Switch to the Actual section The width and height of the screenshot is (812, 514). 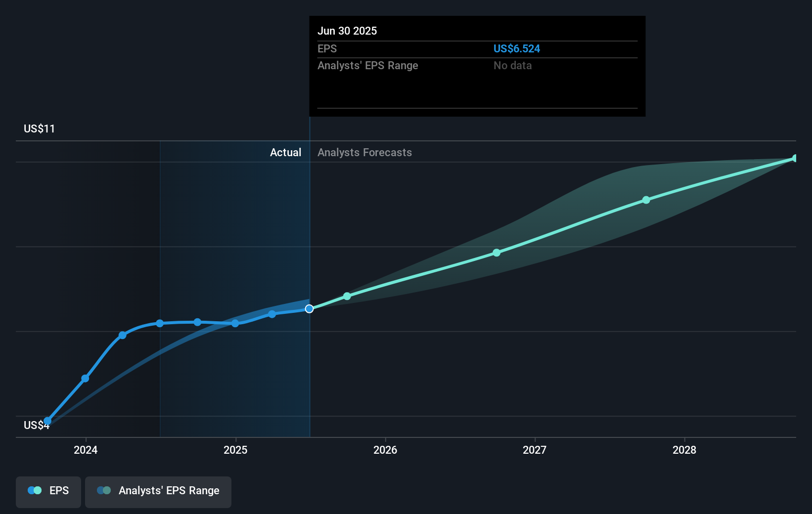pyautogui.click(x=286, y=152)
